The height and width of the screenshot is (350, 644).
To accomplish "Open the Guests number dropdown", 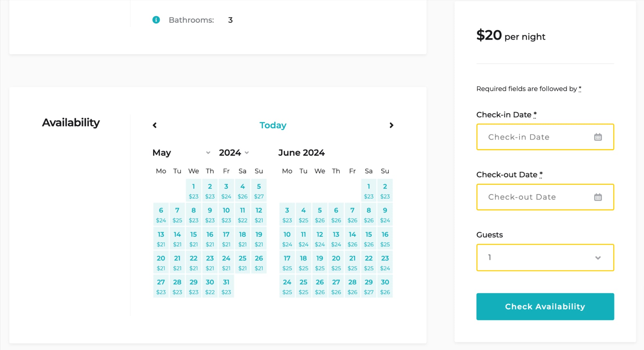I will (545, 257).
